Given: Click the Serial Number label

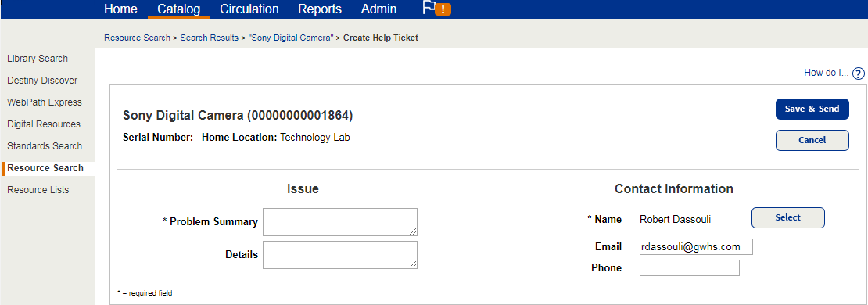Looking at the screenshot, I should coord(158,138).
